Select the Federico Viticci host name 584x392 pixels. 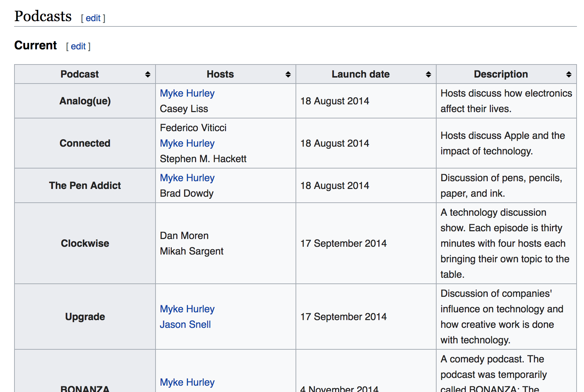193,128
